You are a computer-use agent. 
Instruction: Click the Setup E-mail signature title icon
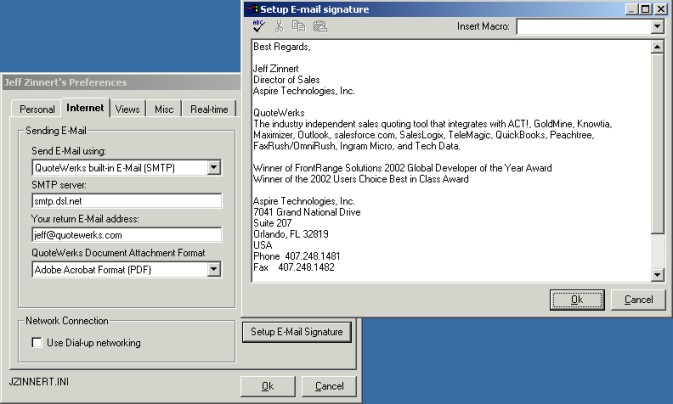254,9
